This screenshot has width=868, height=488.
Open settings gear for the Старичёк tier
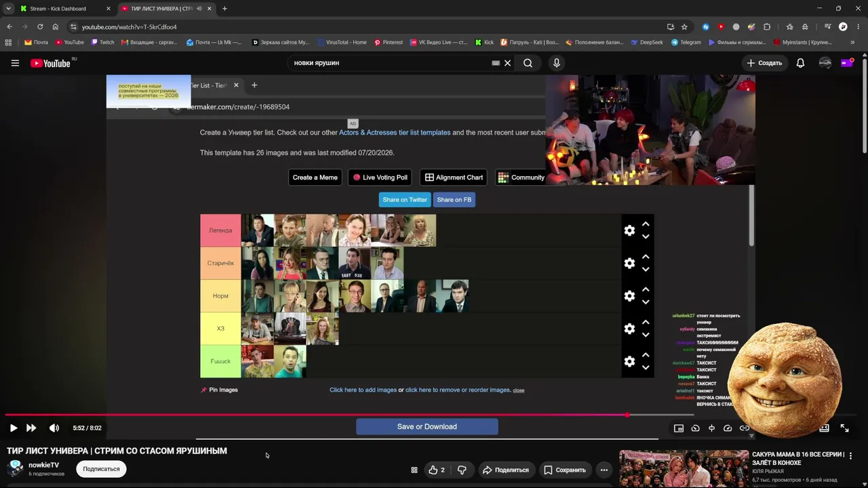click(629, 263)
